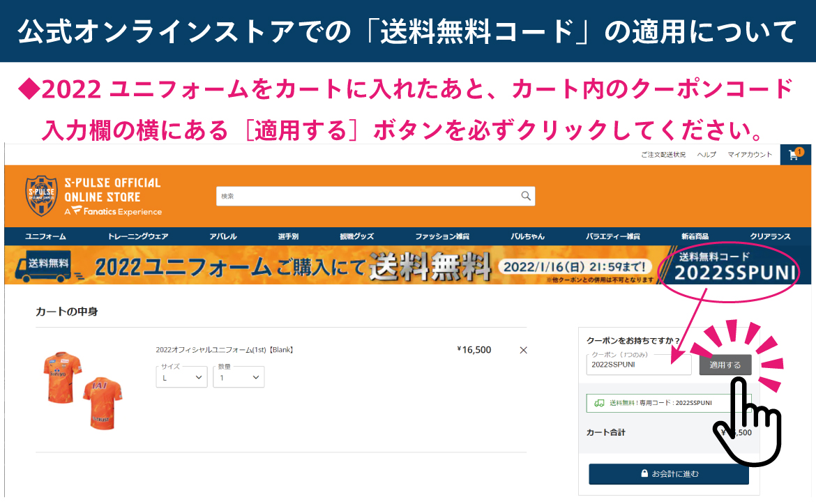Viewport: 816px width, 504px height.
Task: Open the size dropdown showing L
Action: 181,377
